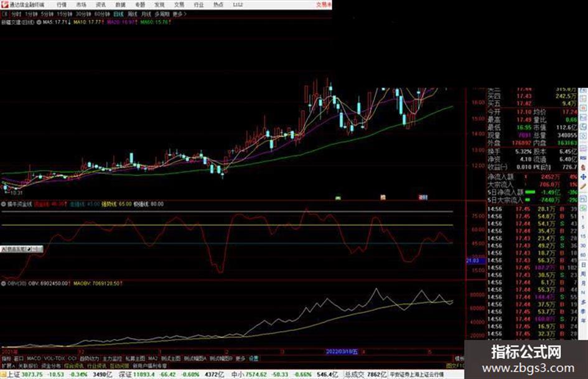The image size is (588, 379).
Task: Open the 综合资讯 link
Action: [74, 365]
